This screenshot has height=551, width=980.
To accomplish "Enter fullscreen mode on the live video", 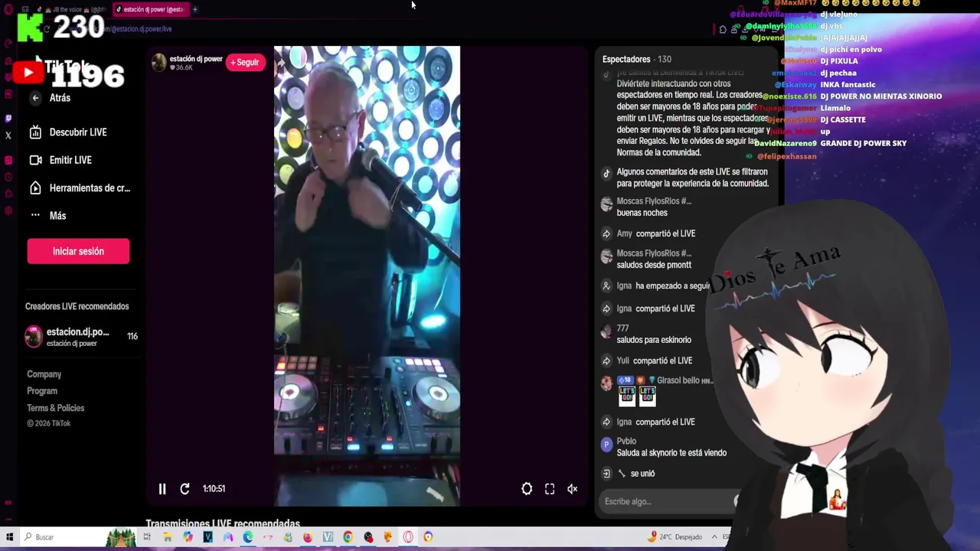I will 550,489.
